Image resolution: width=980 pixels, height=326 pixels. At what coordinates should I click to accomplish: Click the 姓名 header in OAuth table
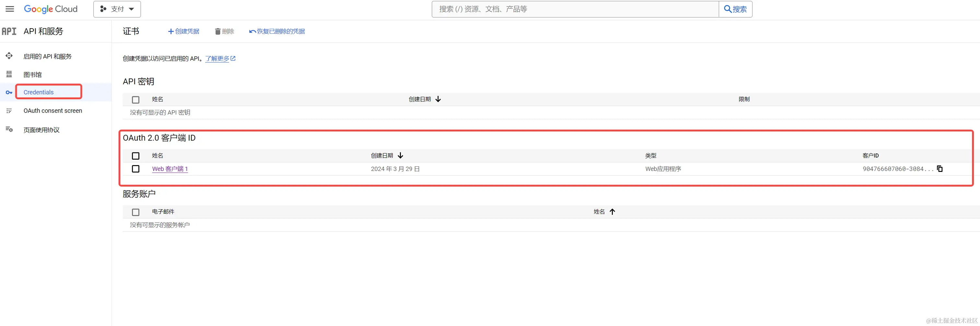point(157,155)
